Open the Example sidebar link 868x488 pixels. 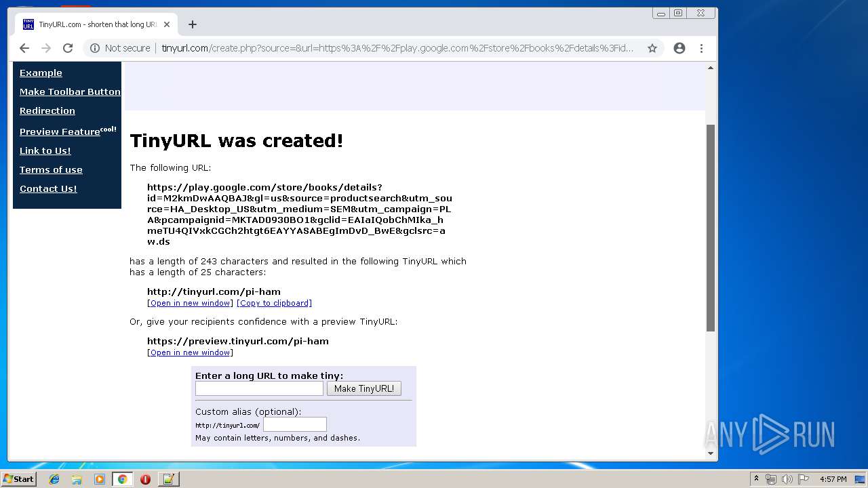click(x=41, y=73)
